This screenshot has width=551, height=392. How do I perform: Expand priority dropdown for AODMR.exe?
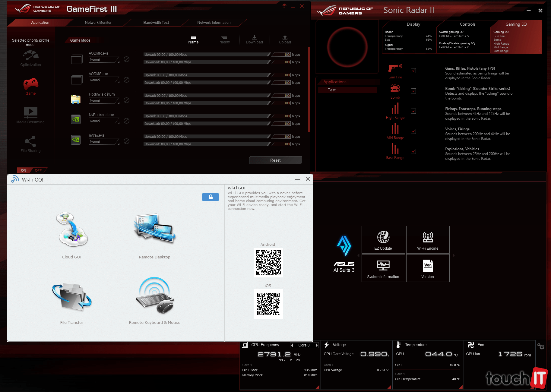pyautogui.click(x=104, y=60)
